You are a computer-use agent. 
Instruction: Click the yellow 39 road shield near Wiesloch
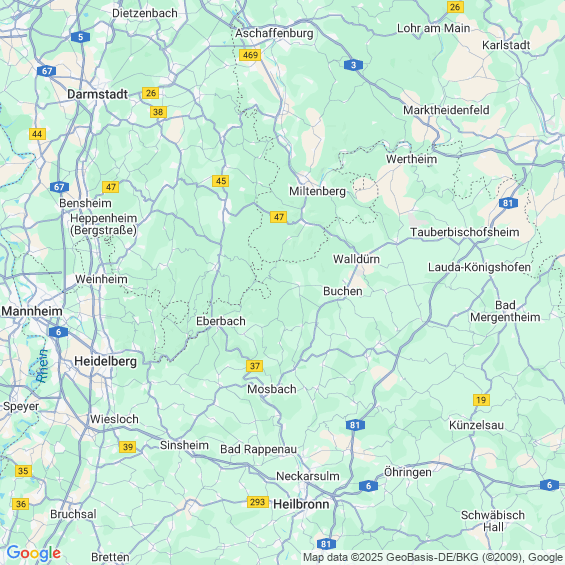(128, 447)
